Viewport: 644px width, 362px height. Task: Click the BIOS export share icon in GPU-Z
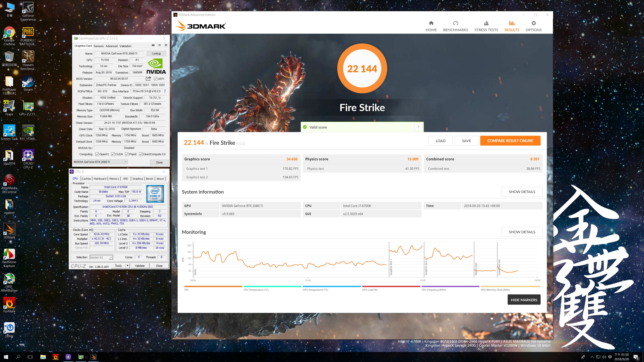pyautogui.click(x=148, y=78)
